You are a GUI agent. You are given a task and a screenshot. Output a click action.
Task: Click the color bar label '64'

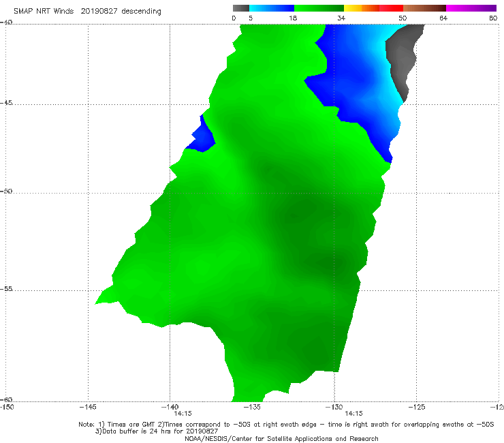[443, 18]
